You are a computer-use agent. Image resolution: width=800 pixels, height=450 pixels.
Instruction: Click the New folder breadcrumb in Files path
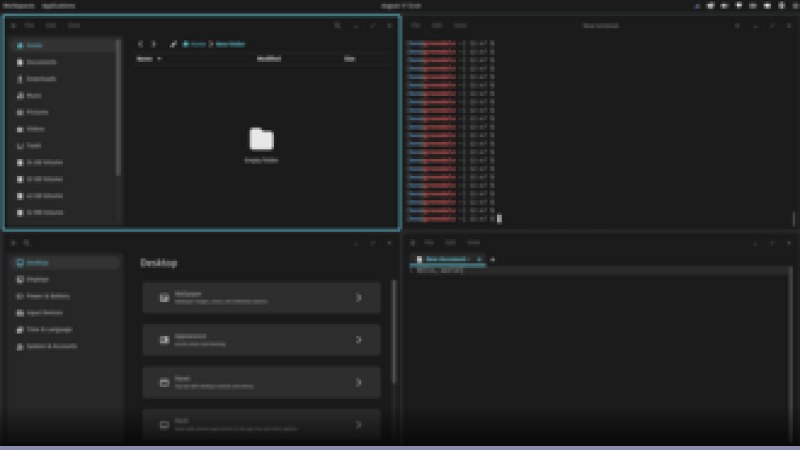(230, 44)
